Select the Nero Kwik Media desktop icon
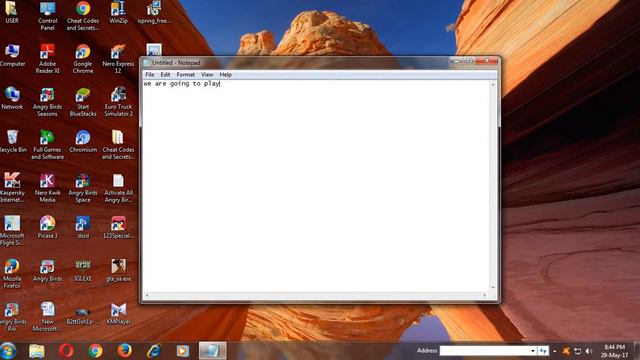640x360 pixels. pyautogui.click(x=47, y=188)
